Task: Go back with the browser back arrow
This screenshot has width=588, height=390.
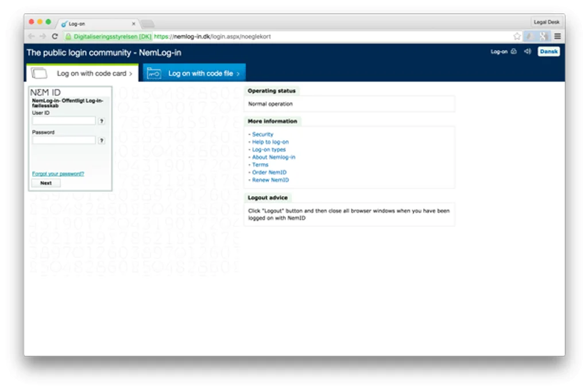Action: tap(32, 36)
